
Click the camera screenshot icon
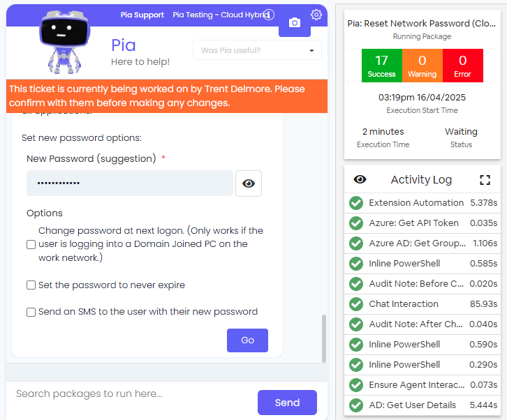point(295,23)
